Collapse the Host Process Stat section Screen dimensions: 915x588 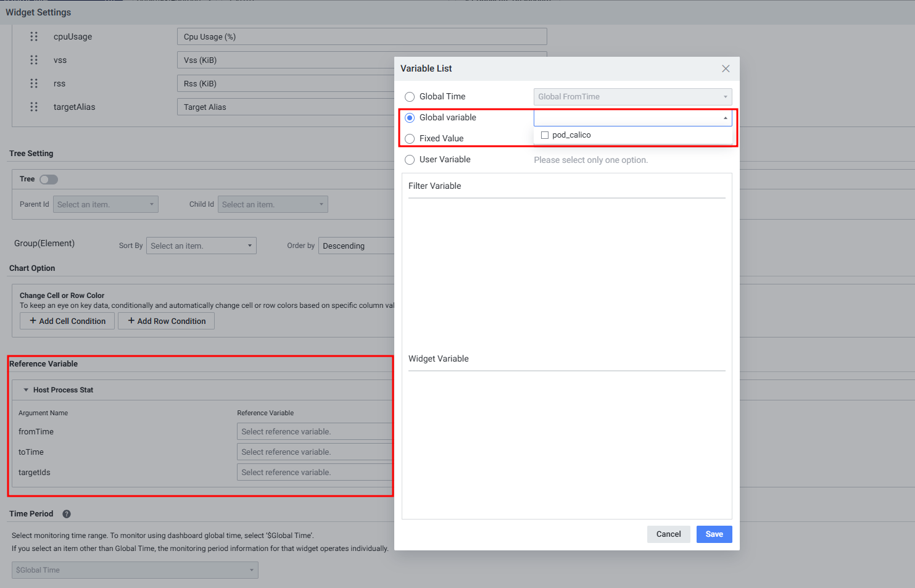[x=26, y=390]
